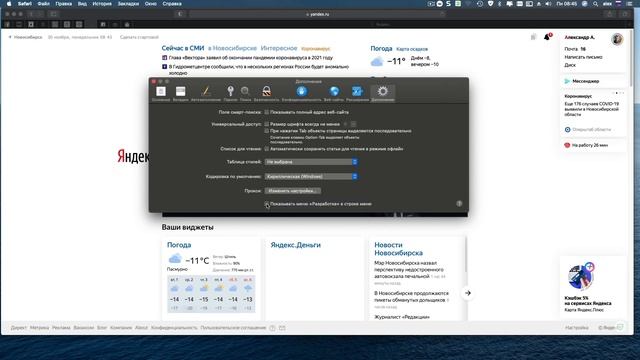The width and height of the screenshot is (640, 360).
Task: Open the Файл menu
Action: click(43, 4)
